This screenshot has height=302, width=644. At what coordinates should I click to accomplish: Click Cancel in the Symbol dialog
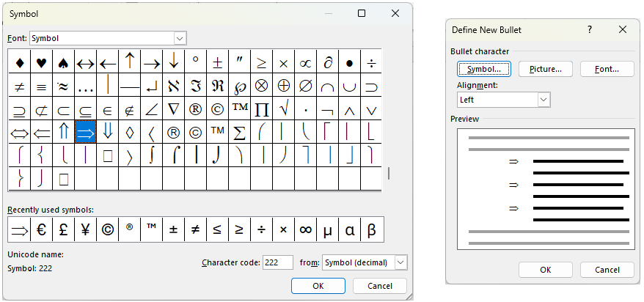[380, 286]
